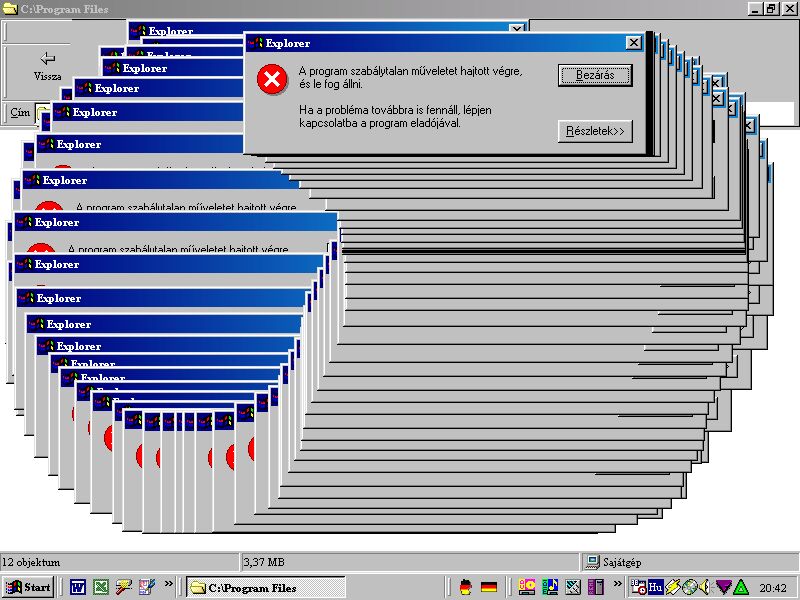Click the Vissza back arrow button
This screenshot has width=800, height=600.
tap(47, 65)
